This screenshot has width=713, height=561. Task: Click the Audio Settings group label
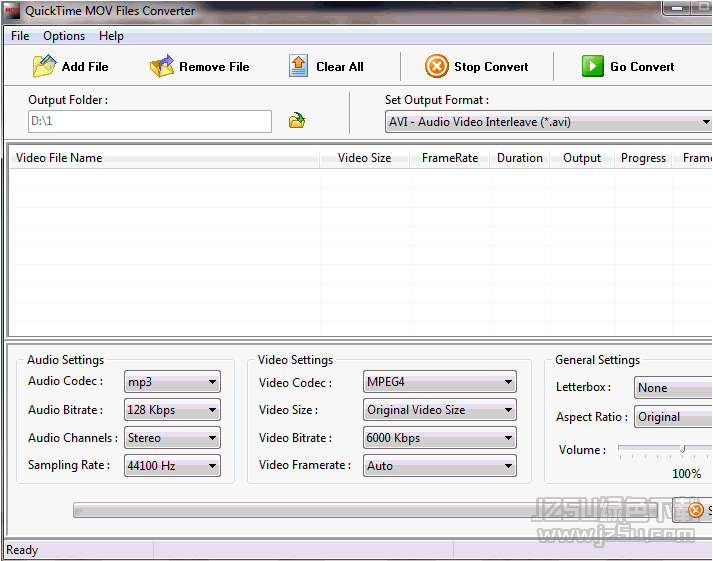[65, 360]
